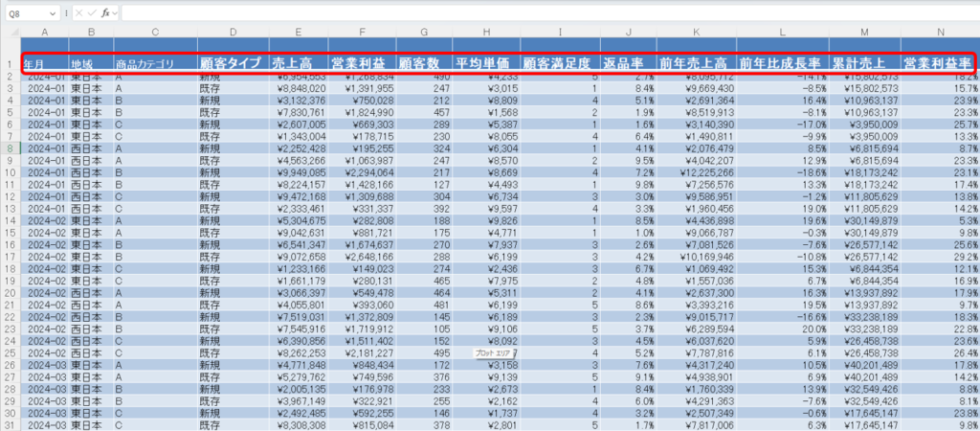
Task: Select the 顧客満足度 header cell
Action: tap(560, 63)
